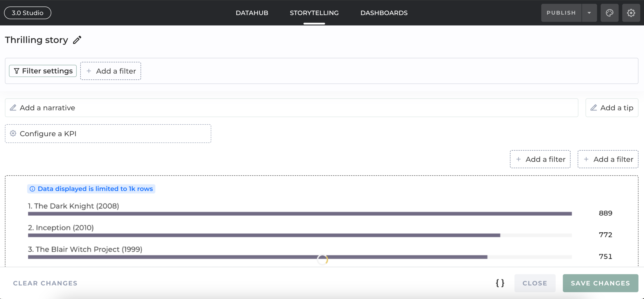644x299 pixels.
Task: Select the STORYTELLING tab
Action: (314, 13)
